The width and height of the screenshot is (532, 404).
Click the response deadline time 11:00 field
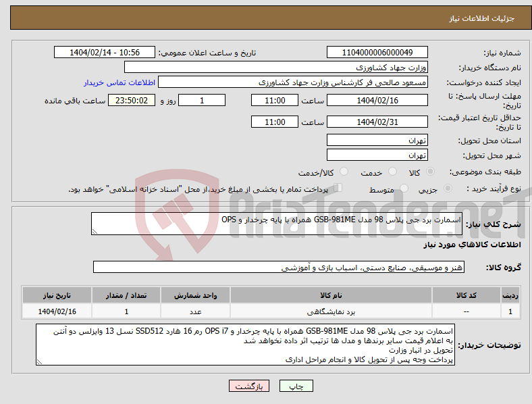[275, 101]
